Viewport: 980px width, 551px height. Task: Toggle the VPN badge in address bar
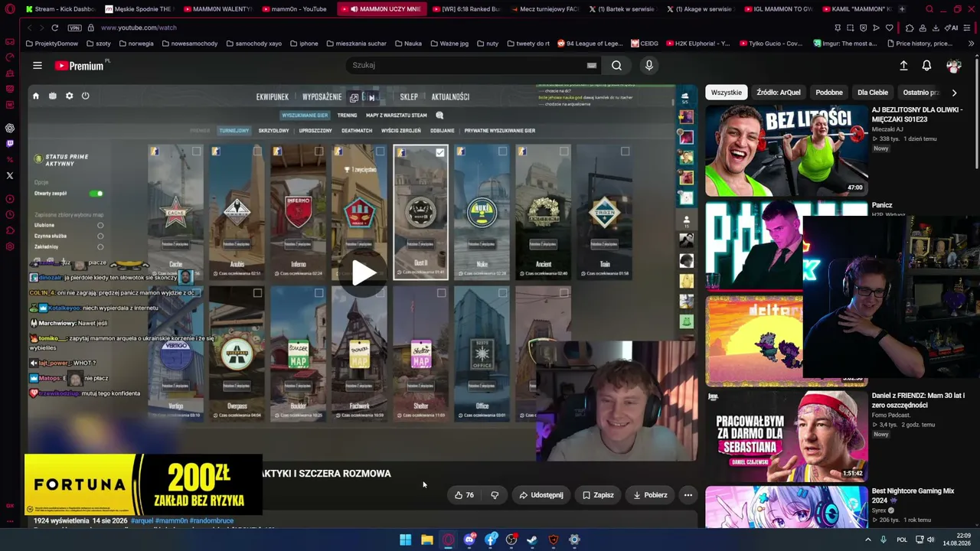point(74,28)
